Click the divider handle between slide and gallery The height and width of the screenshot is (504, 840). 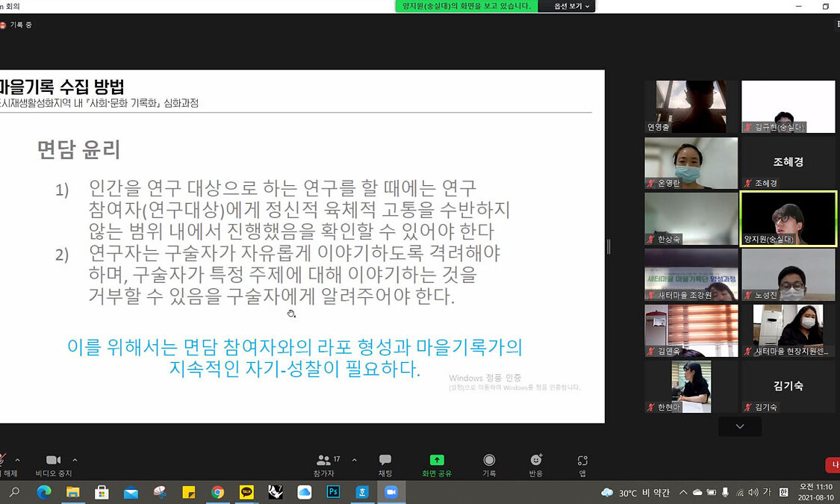(609, 246)
